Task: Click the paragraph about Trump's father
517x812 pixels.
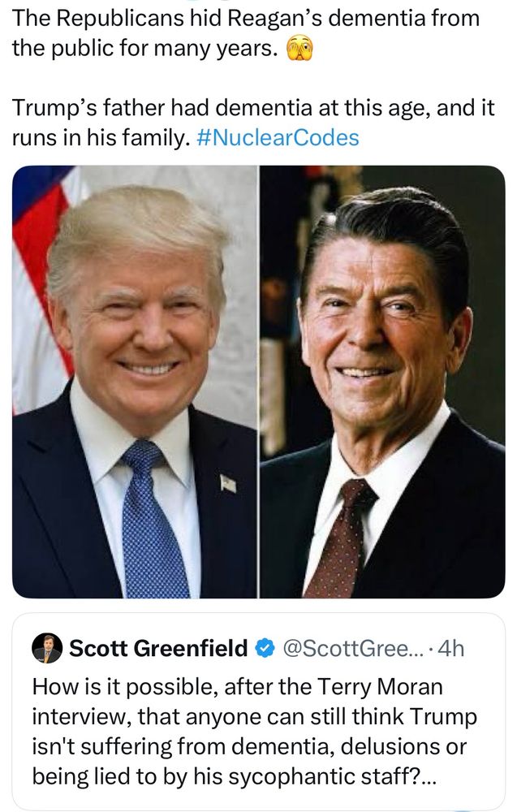Action: point(253,123)
